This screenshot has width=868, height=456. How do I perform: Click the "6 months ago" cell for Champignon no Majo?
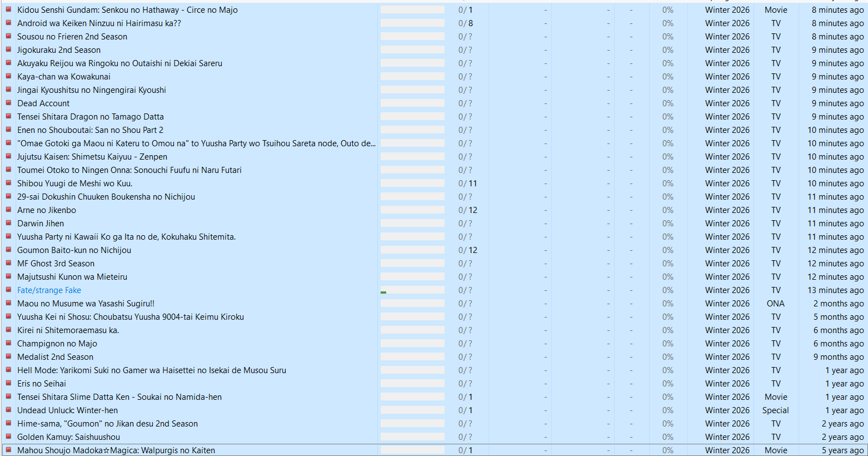(839, 344)
